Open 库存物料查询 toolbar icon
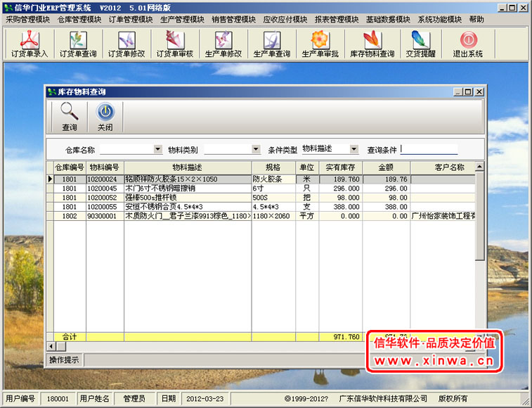The width and height of the screenshot is (532, 408). pos(372,44)
